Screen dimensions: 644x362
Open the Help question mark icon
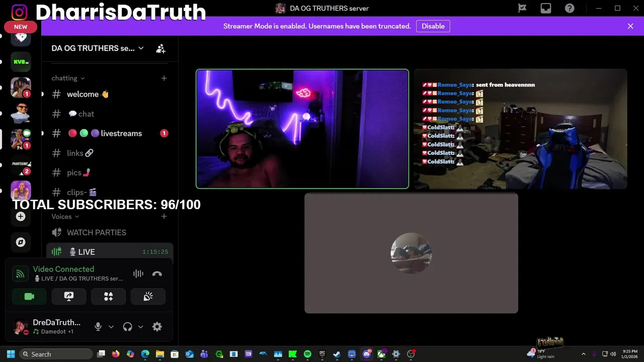570,8
